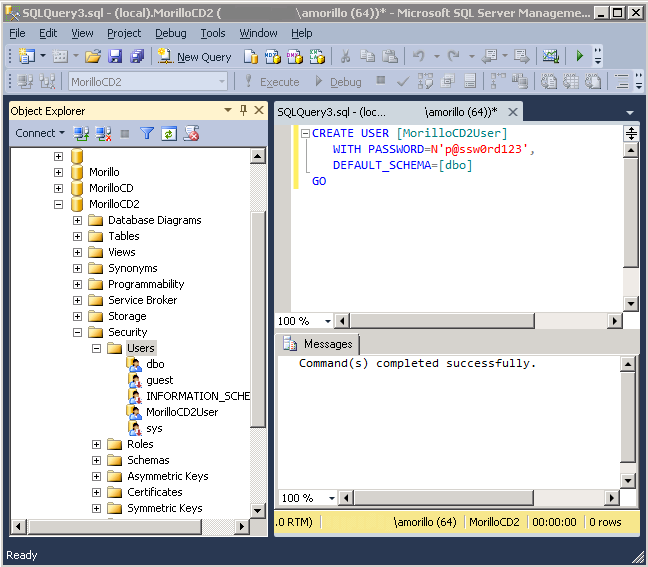Image resolution: width=648 pixels, height=567 pixels.
Task: Pin the Object Explorer panel with Auto Hide
Action: click(x=243, y=111)
